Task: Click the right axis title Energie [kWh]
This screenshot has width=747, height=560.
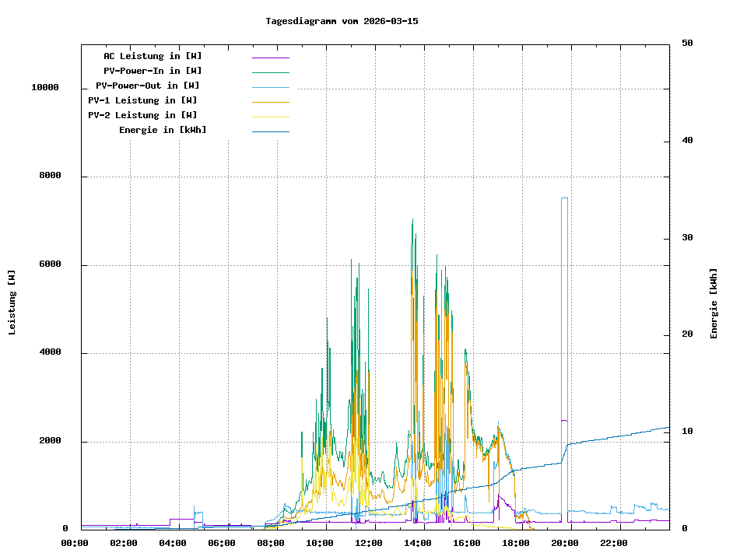Action: click(x=714, y=303)
